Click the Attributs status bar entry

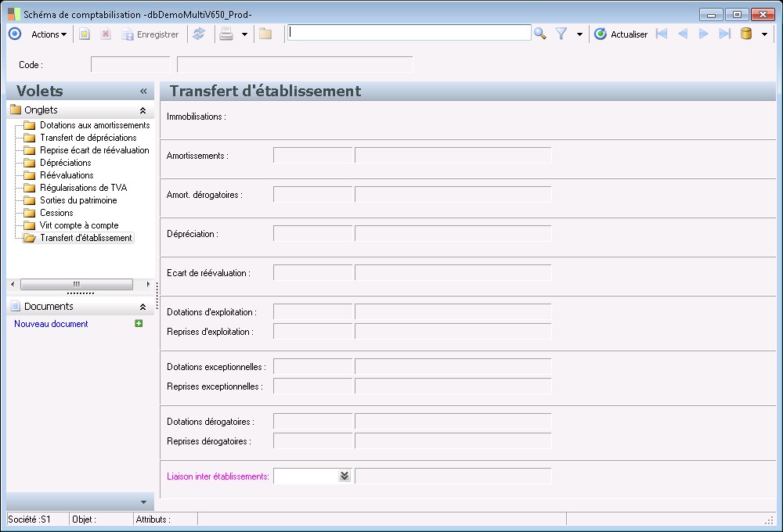tap(153, 519)
